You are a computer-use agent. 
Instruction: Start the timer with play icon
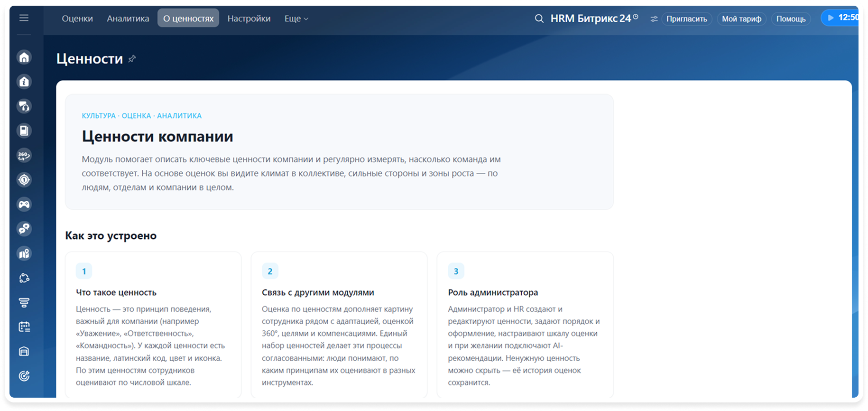tap(831, 18)
